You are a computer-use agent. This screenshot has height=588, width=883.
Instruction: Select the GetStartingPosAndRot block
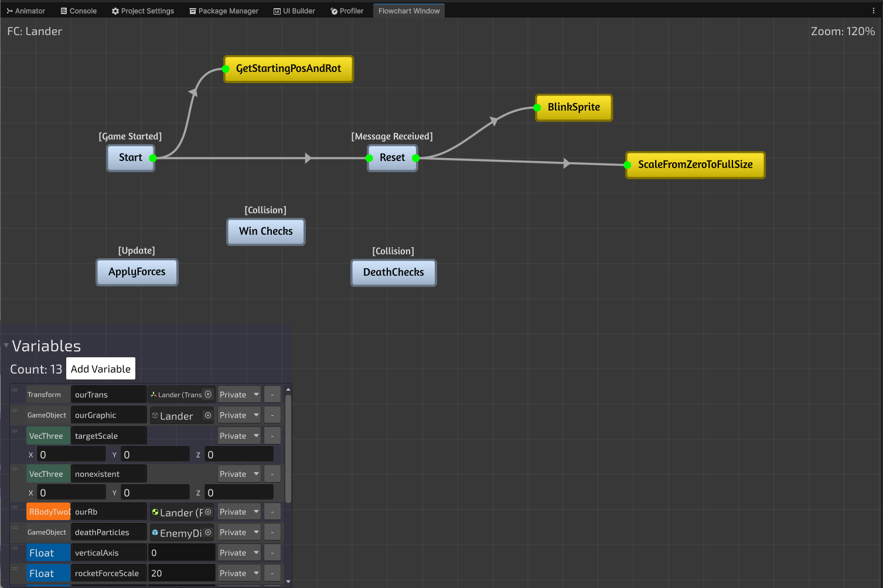click(288, 69)
